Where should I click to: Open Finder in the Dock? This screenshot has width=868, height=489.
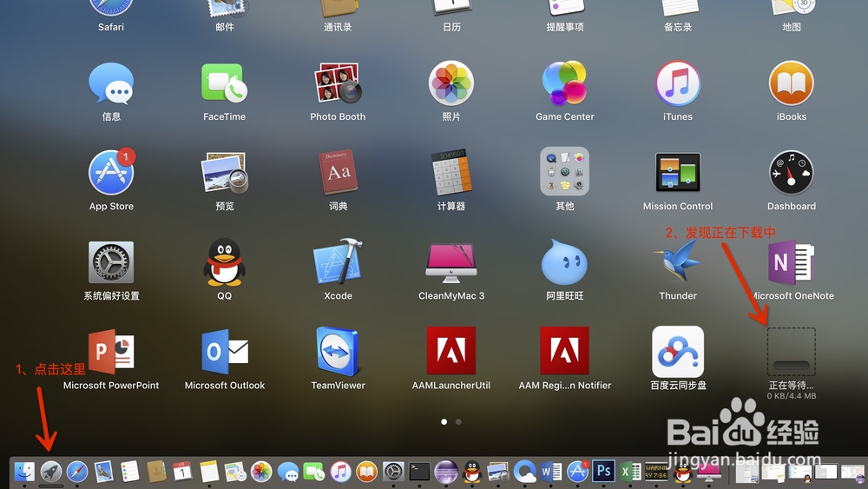tap(24, 472)
